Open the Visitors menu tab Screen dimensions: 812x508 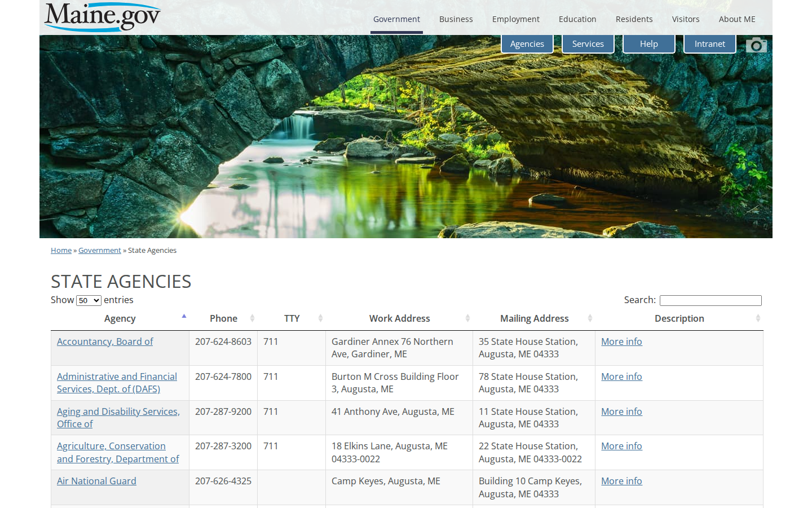[x=686, y=19]
